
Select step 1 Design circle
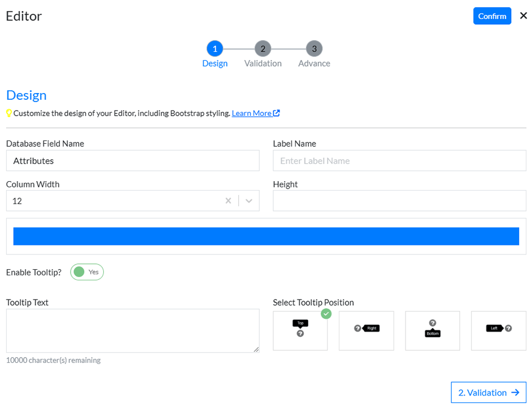click(x=215, y=49)
